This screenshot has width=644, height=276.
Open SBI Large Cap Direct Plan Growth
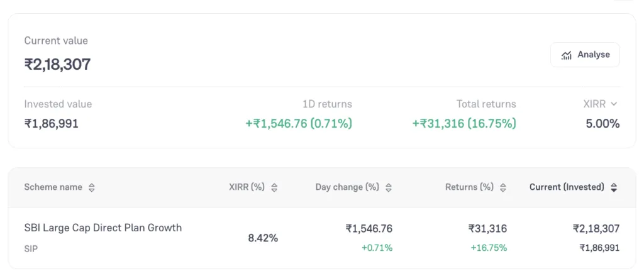(103, 228)
